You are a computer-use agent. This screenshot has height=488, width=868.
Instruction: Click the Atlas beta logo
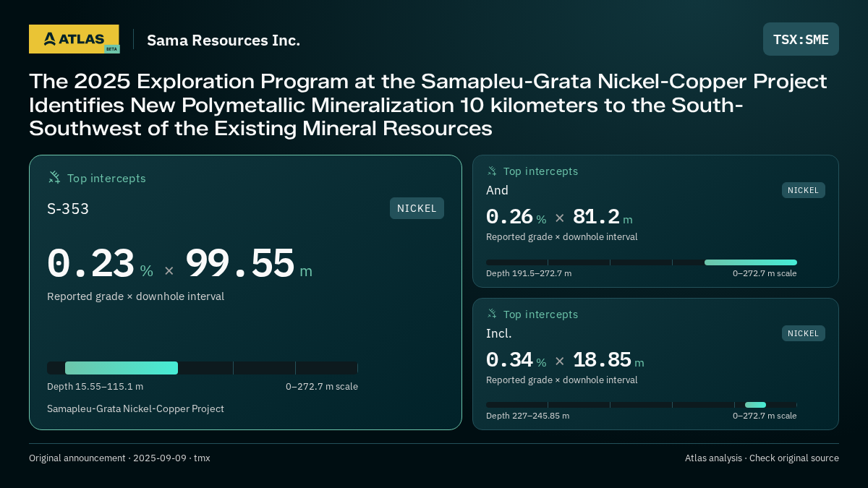click(x=74, y=39)
